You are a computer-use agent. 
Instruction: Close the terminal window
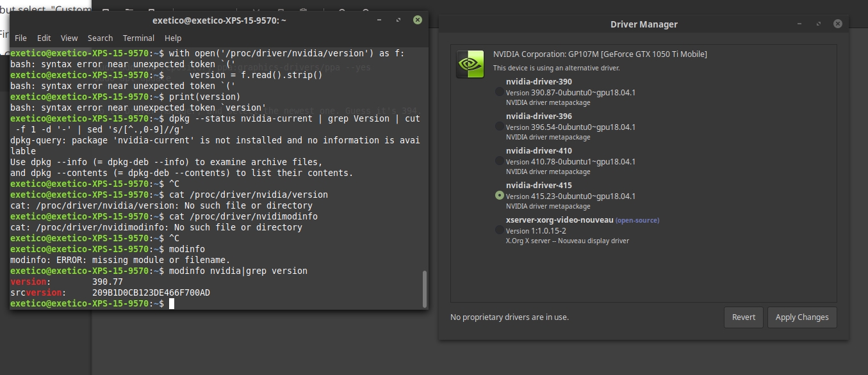[417, 20]
